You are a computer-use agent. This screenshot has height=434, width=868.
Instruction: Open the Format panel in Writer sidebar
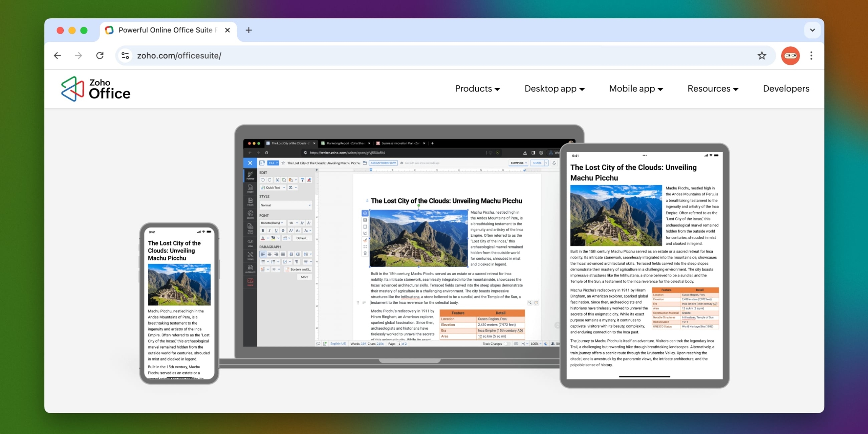coord(250,175)
